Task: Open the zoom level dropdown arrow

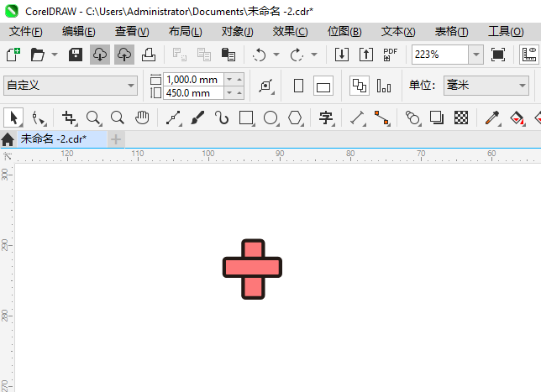Action: point(476,55)
